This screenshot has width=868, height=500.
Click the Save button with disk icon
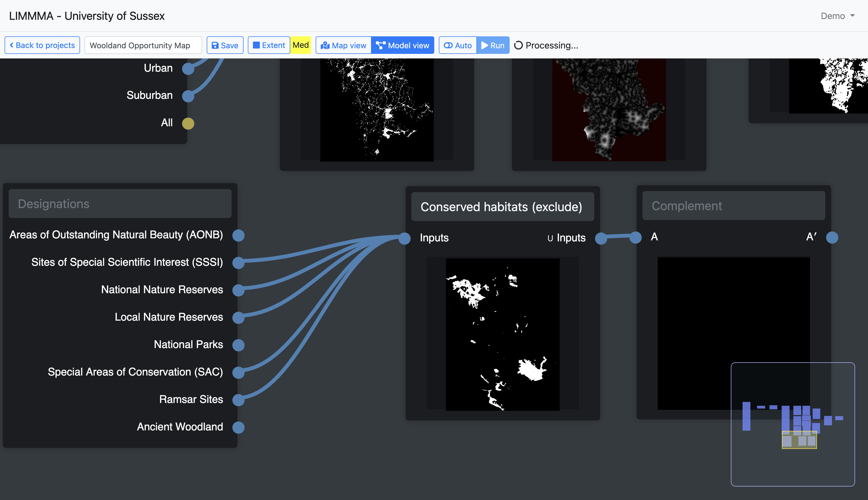pyautogui.click(x=225, y=45)
